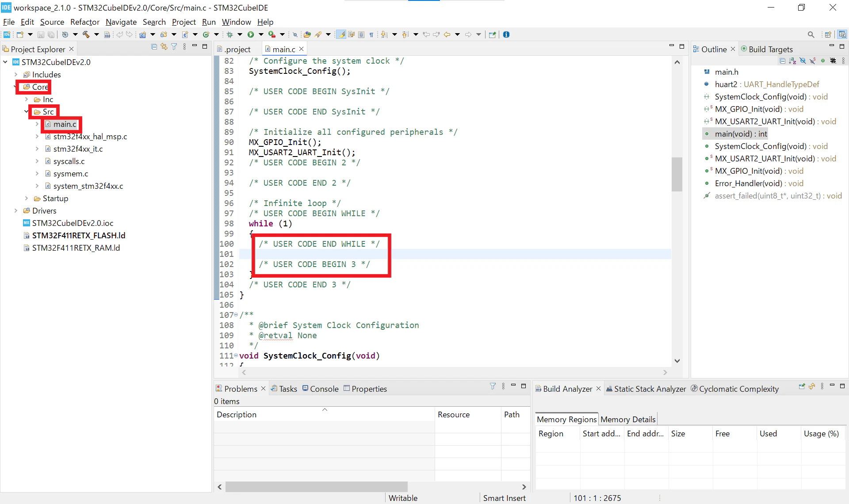Image resolution: width=849 pixels, height=504 pixels.
Task: Open the Project menu
Action: [184, 22]
